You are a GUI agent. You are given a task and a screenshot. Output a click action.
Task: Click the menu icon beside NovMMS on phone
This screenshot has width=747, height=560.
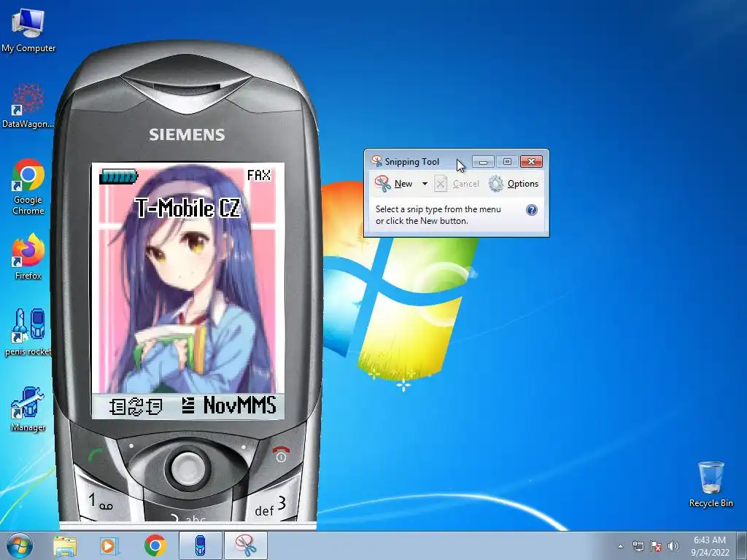pyautogui.click(x=188, y=405)
